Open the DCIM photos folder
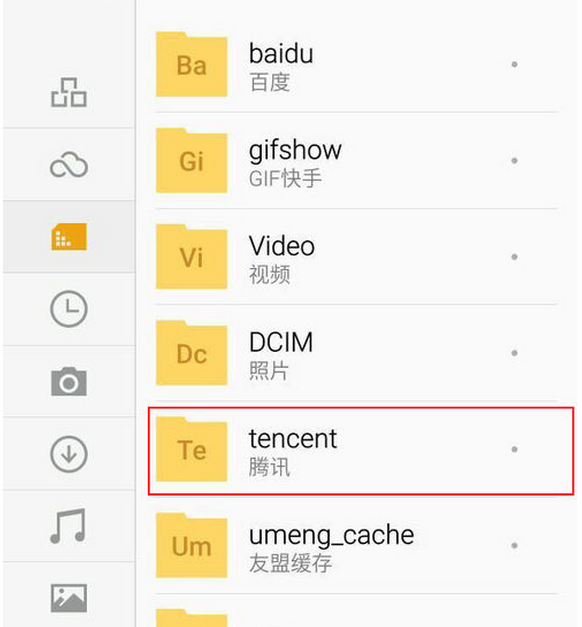582x627 pixels. [x=356, y=353]
